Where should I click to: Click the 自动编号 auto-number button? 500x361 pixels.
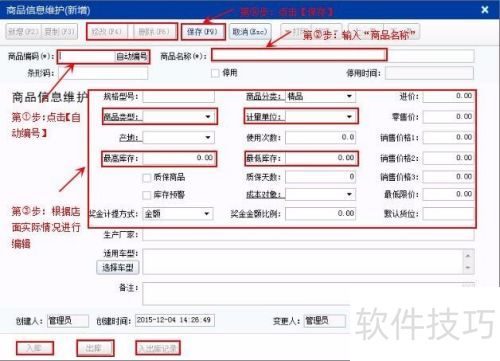tap(132, 57)
